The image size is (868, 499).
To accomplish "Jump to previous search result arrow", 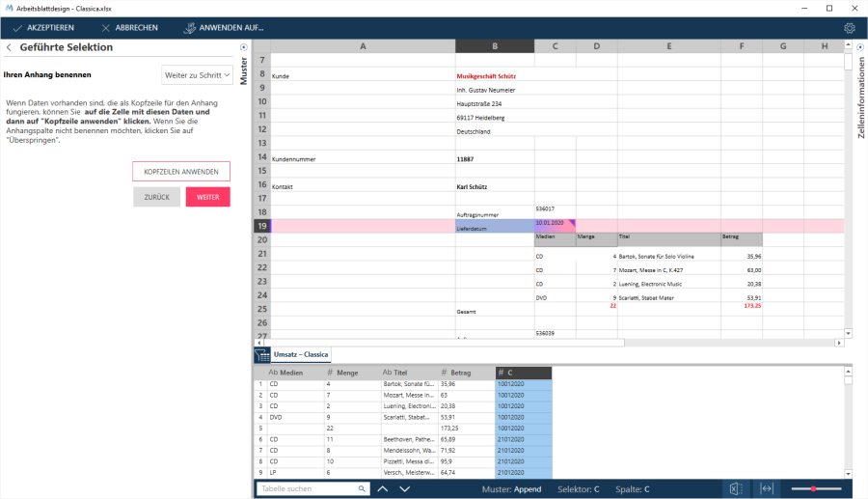I will coord(383,489).
